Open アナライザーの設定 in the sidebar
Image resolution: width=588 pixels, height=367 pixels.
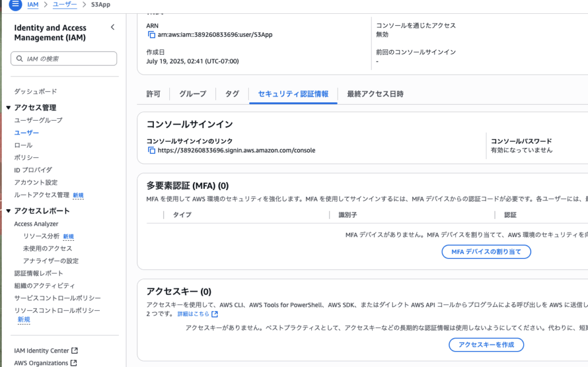[51, 261]
